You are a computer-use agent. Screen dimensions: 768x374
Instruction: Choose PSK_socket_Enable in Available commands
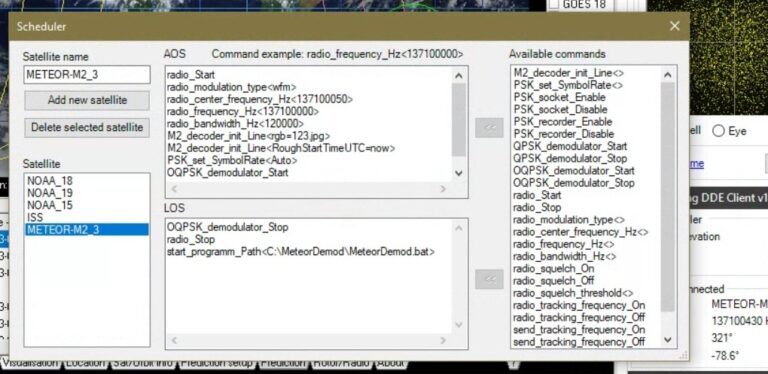[559, 97]
